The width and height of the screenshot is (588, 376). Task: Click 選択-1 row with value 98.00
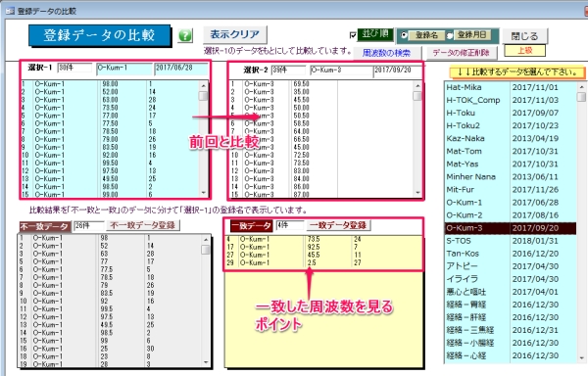coord(110,84)
